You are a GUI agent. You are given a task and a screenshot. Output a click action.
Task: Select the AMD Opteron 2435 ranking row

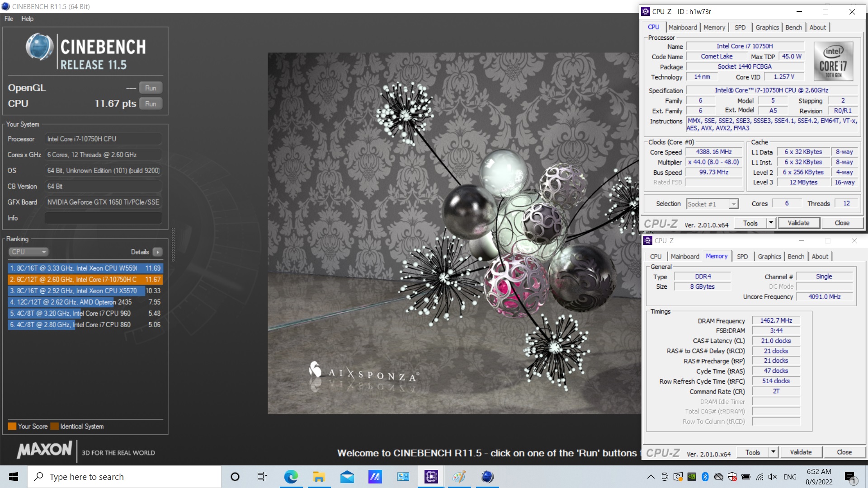click(85, 302)
